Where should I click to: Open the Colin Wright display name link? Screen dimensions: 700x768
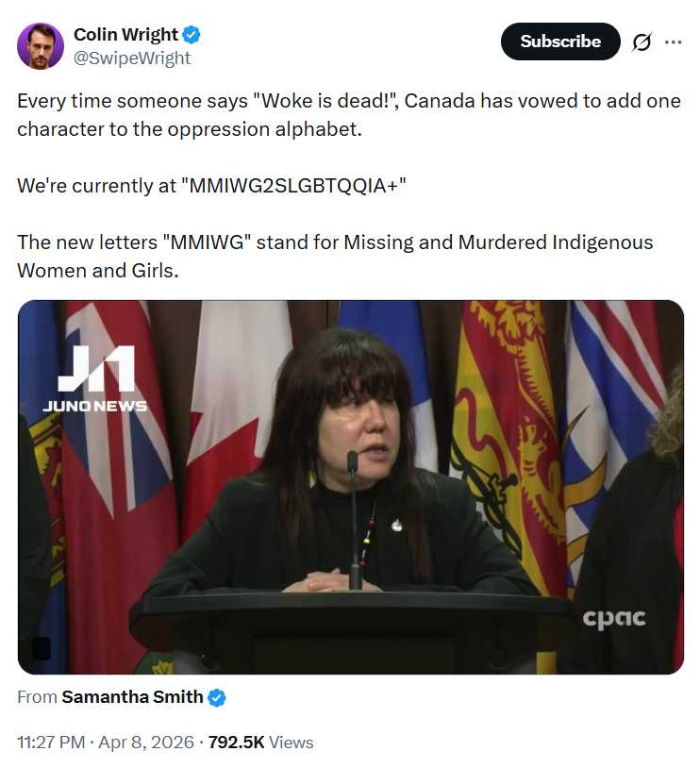pyautogui.click(x=125, y=35)
